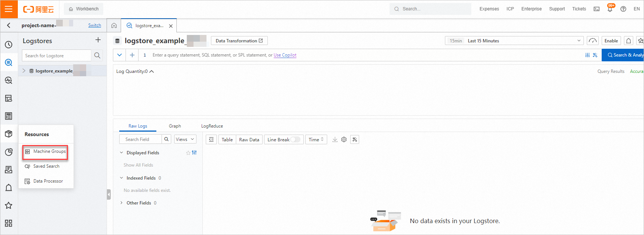Open the home tab icon
644x235 pixels.
[114, 26]
